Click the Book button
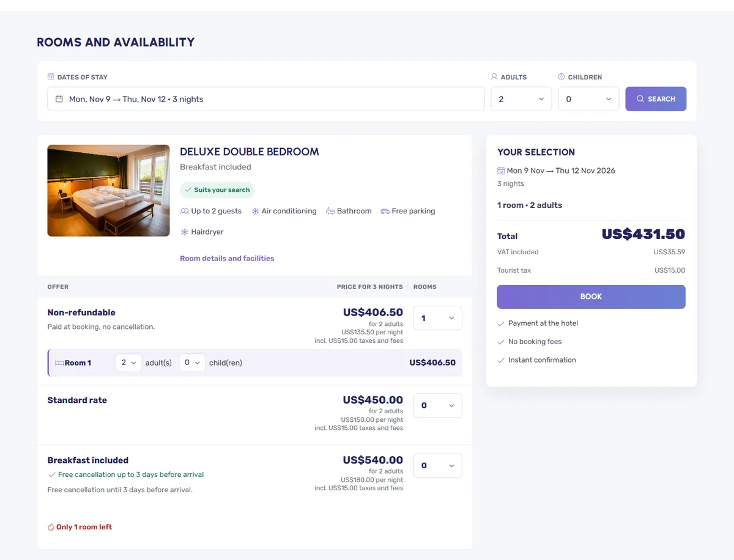This screenshot has width=734, height=560. [591, 297]
